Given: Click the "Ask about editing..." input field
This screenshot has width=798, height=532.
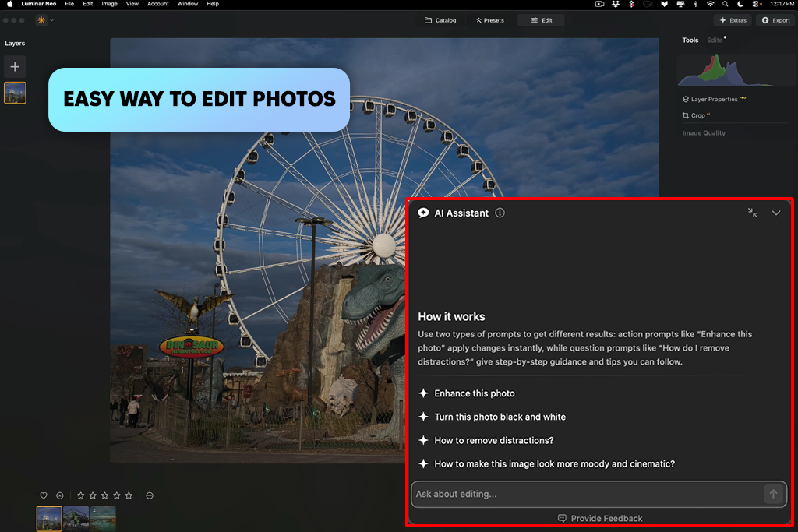Looking at the screenshot, I should [x=599, y=494].
